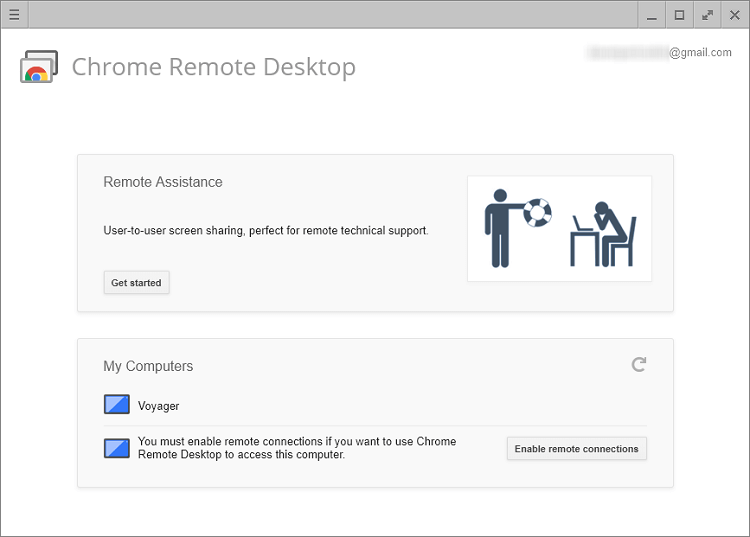Click the gmail.com account address
This screenshot has height=537, width=750.
pos(660,52)
